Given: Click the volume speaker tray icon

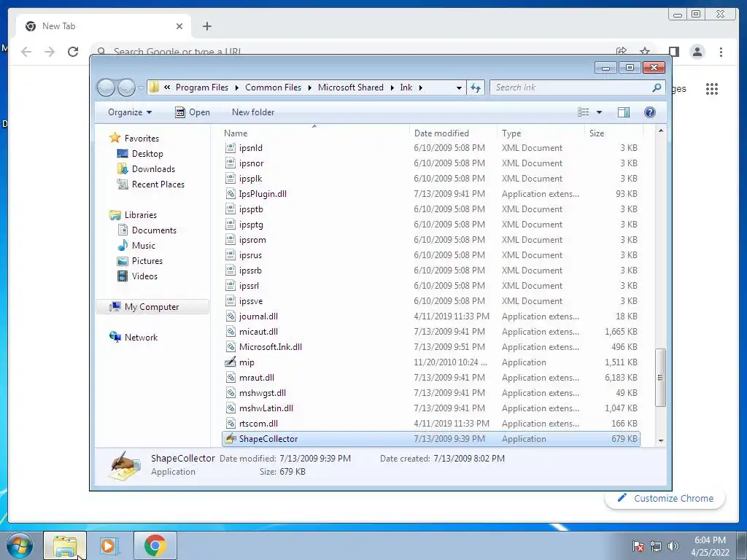Looking at the screenshot, I should coord(673,546).
